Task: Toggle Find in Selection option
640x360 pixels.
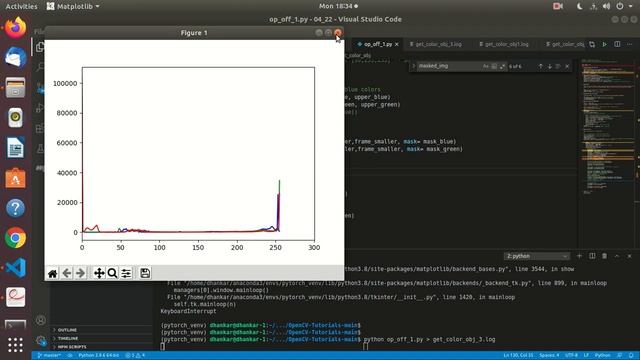Action: (558, 66)
